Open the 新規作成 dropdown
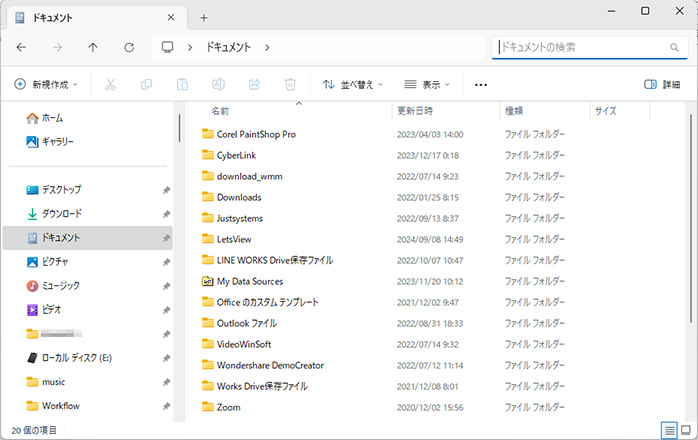This screenshot has height=440, width=698. (x=46, y=84)
